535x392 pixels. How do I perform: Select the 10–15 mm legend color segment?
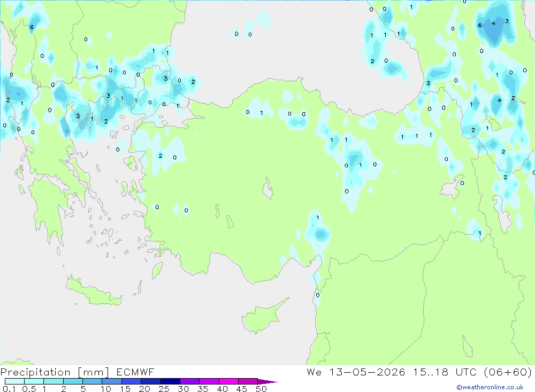112,381
